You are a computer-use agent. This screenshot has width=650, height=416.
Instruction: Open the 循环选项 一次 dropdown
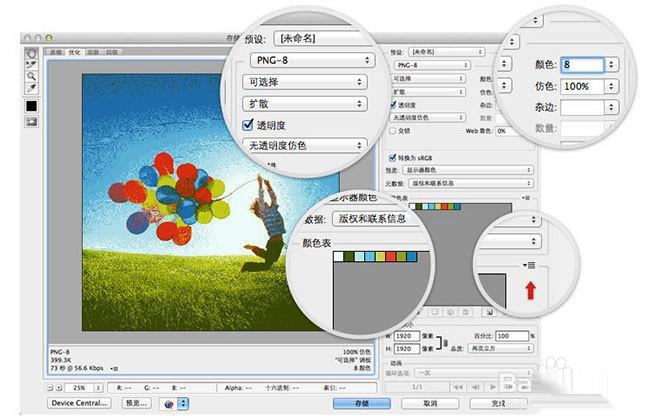pyautogui.click(x=473, y=373)
